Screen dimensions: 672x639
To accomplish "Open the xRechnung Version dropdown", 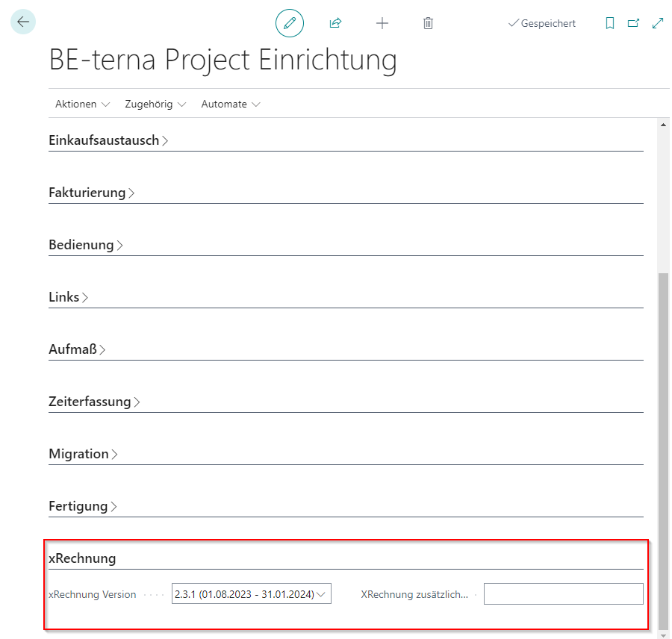I will click(x=251, y=594).
